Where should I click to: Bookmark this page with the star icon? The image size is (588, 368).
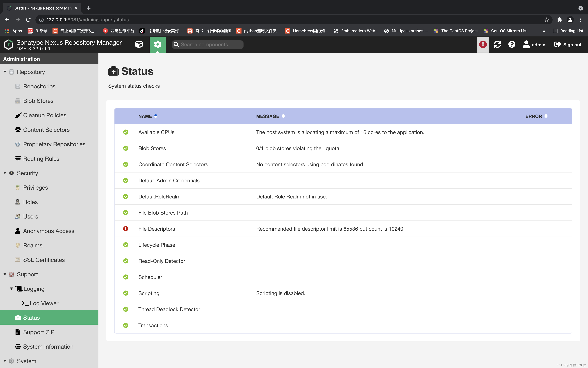(546, 20)
